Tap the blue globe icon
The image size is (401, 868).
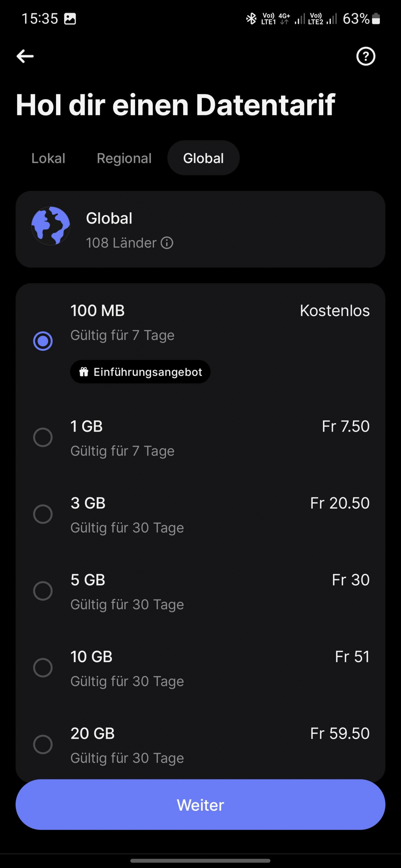tap(51, 226)
